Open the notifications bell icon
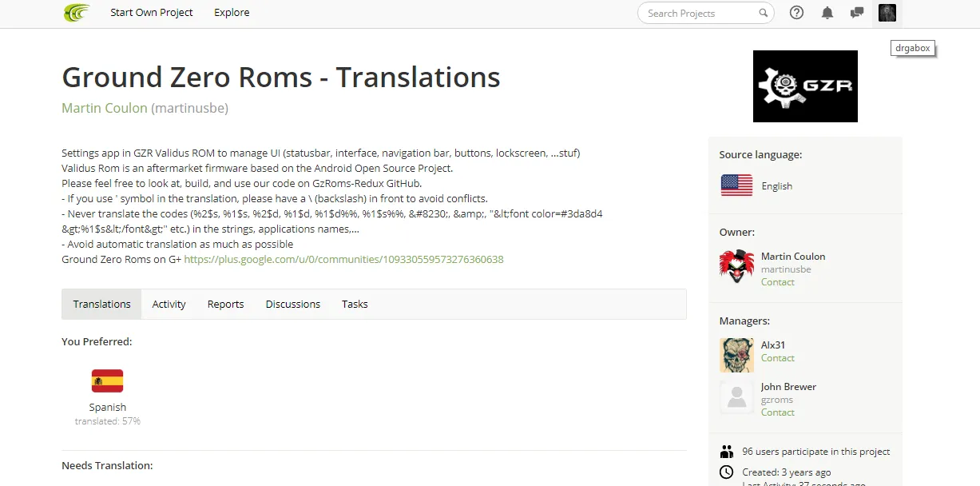 tap(827, 13)
